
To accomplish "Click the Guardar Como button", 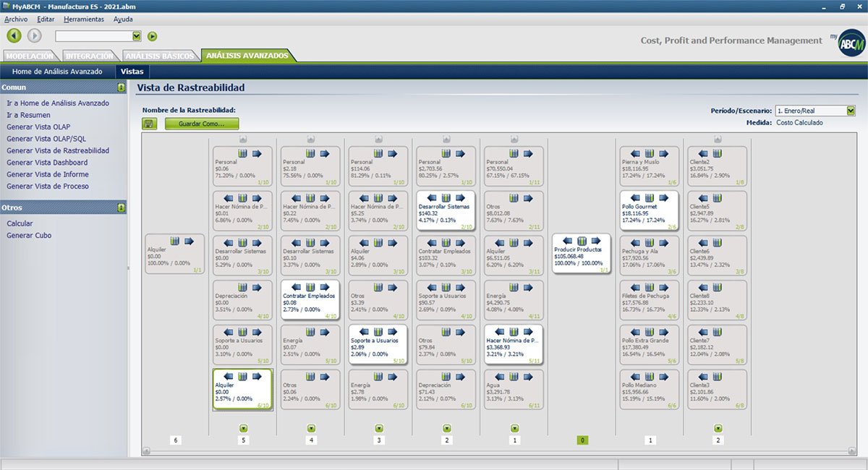I will [x=201, y=124].
